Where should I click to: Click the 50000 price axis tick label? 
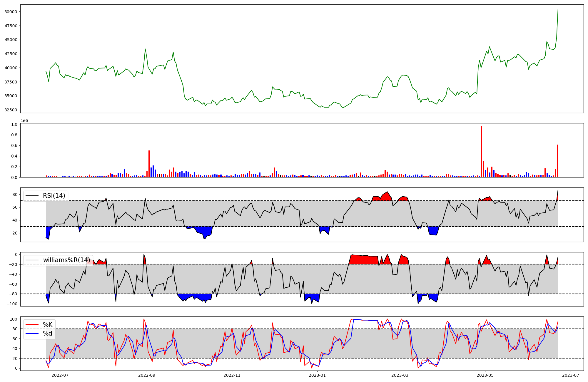(11, 12)
